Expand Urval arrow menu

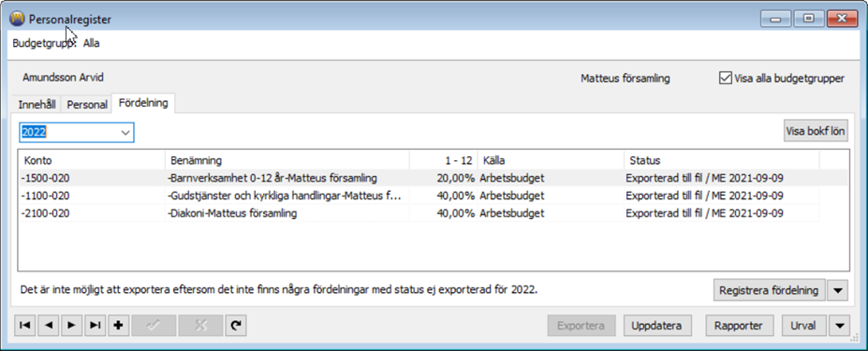coord(841,326)
